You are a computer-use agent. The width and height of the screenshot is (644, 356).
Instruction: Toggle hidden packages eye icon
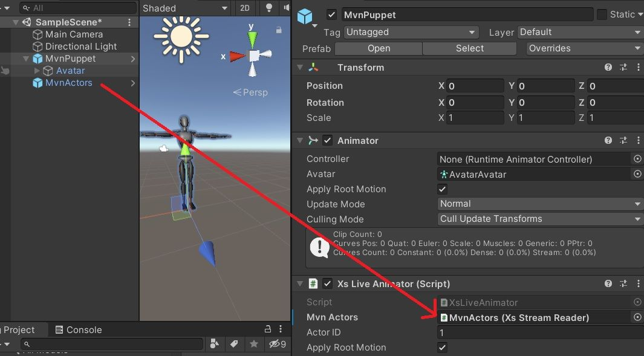pos(277,344)
